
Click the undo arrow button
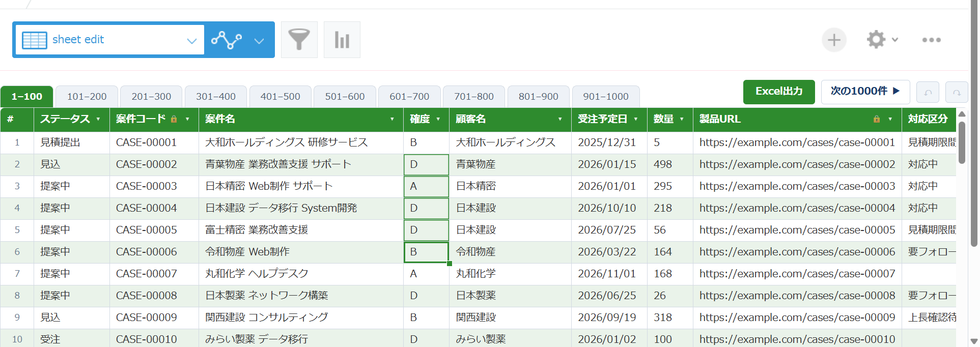[928, 93]
